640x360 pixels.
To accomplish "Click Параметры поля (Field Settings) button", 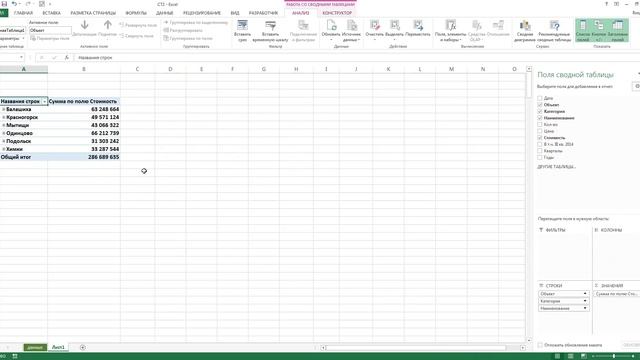I will (50, 38).
